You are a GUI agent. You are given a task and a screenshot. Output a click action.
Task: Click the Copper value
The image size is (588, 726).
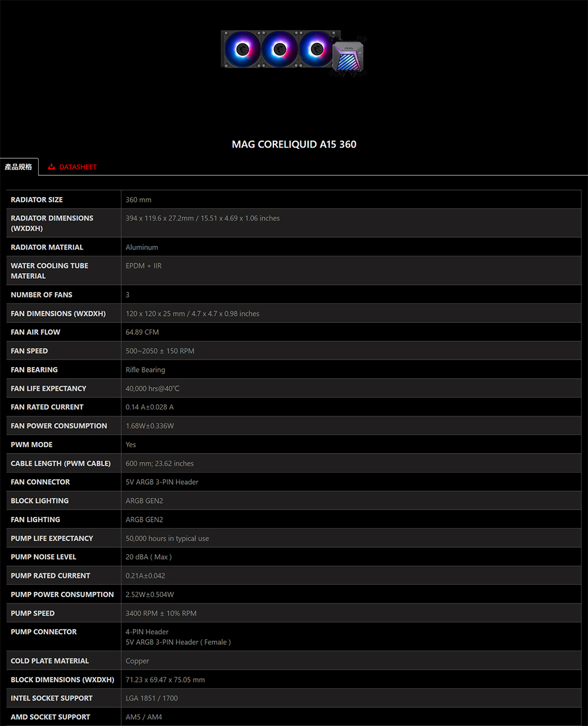click(x=137, y=661)
